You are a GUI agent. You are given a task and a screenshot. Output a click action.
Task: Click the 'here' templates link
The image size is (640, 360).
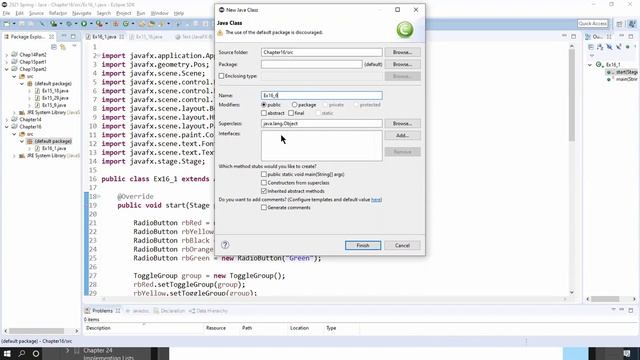(x=376, y=200)
